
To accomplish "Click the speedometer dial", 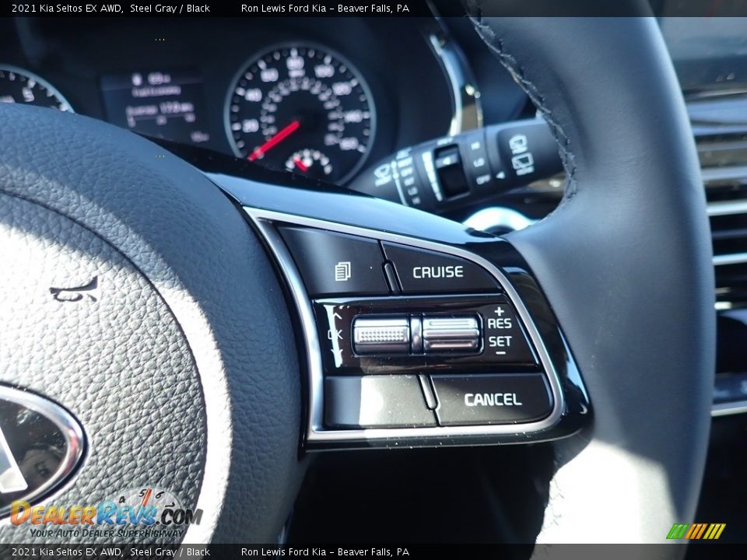I will (300, 111).
